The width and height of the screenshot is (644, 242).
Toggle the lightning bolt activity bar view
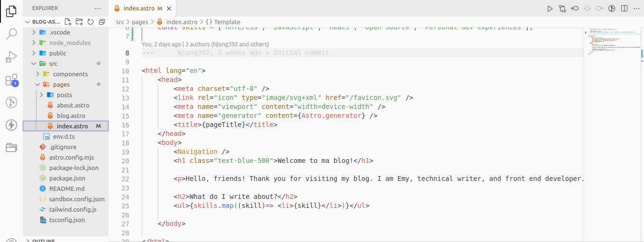tap(11, 125)
